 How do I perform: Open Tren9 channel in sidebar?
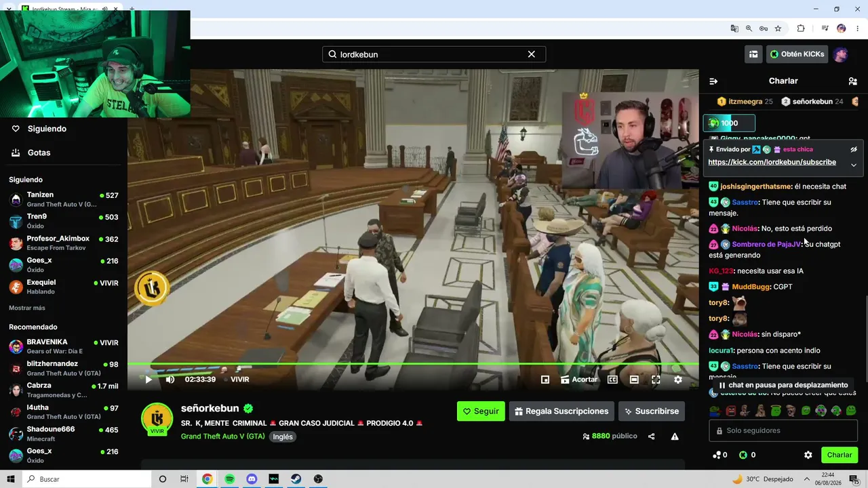pos(64,221)
